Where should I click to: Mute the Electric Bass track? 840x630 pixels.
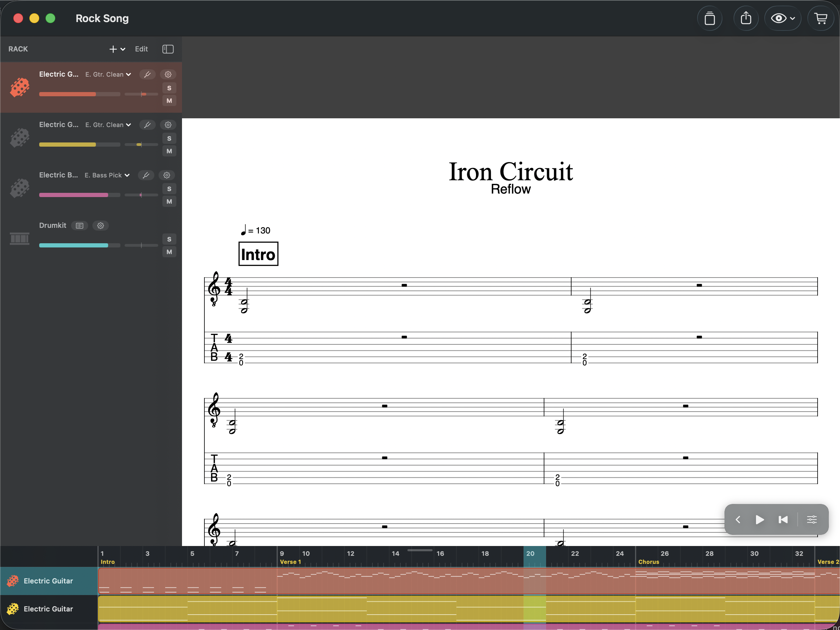tap(169, 201)
